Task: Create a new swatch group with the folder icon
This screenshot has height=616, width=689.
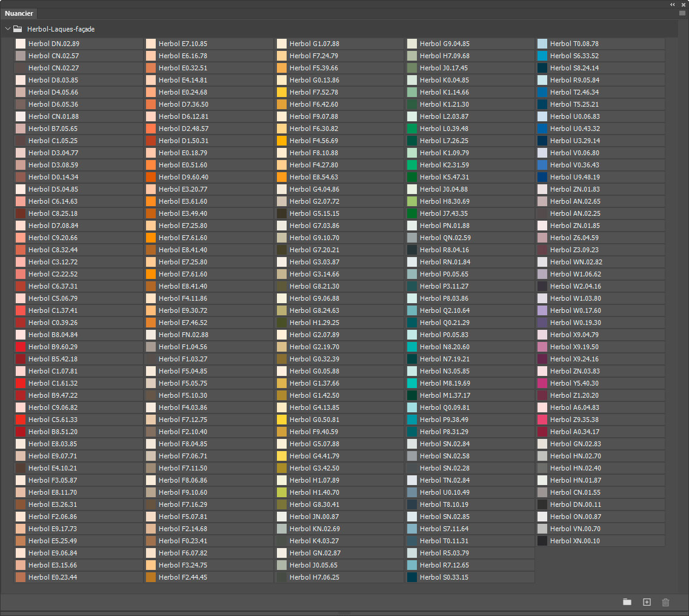Action: pos(627,602)
